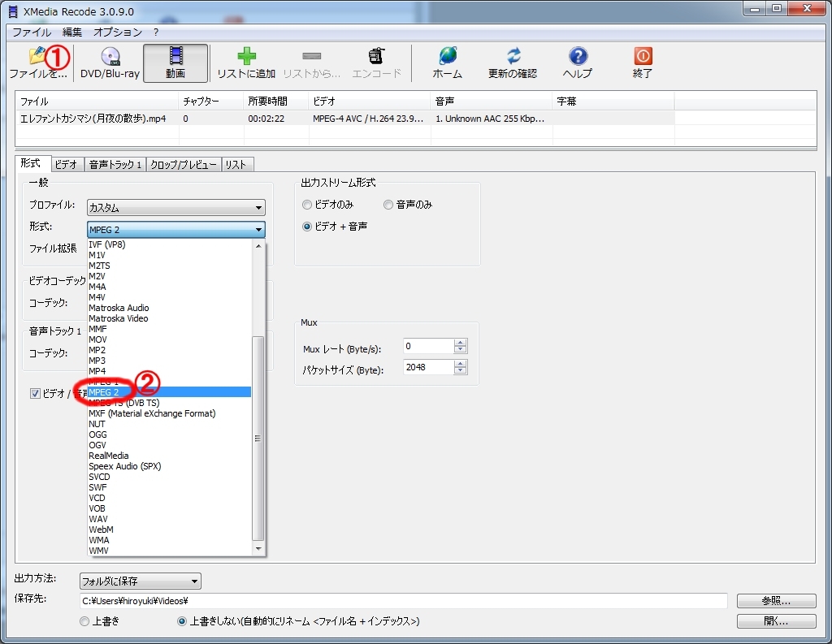Select the 動画 movie toolbar button

click(175, 63)
